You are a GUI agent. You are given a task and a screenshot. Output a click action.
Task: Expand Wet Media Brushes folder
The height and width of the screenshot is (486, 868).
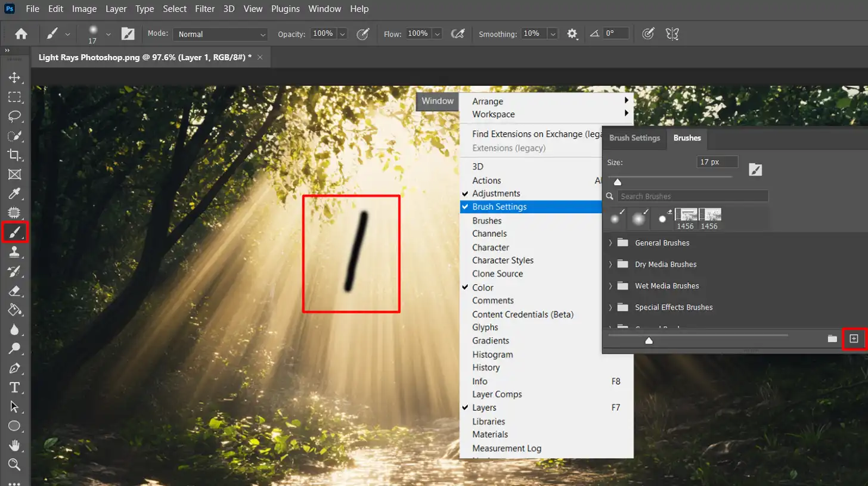[610, 286]
